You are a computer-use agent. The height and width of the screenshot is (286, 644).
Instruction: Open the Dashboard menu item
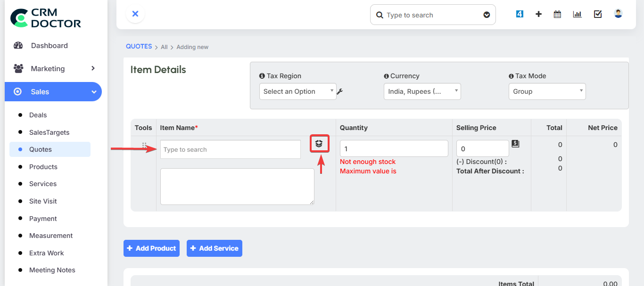[49, 45]
